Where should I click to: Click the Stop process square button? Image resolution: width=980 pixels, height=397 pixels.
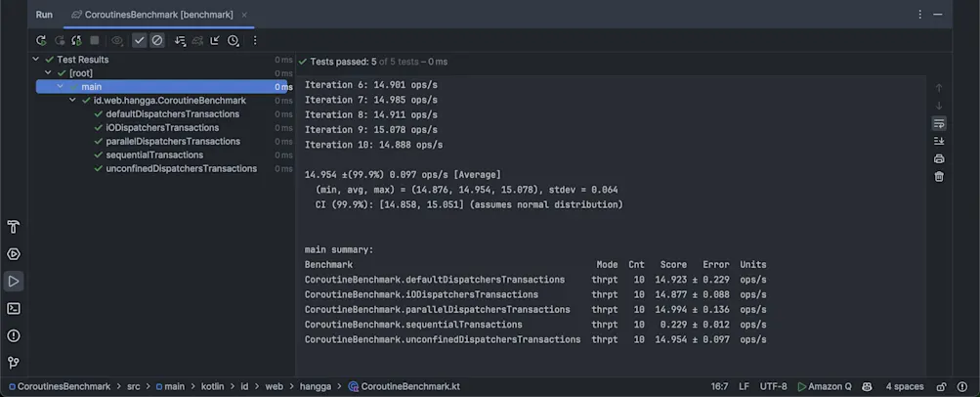coord(95,41)
